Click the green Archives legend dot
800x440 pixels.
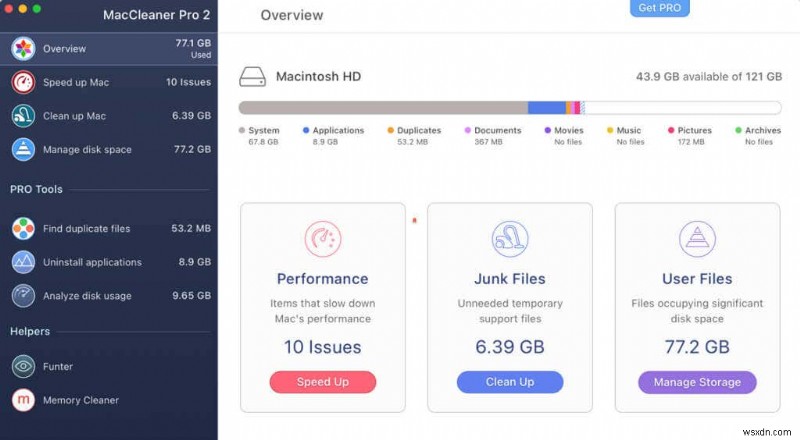(x=739, y=130)
